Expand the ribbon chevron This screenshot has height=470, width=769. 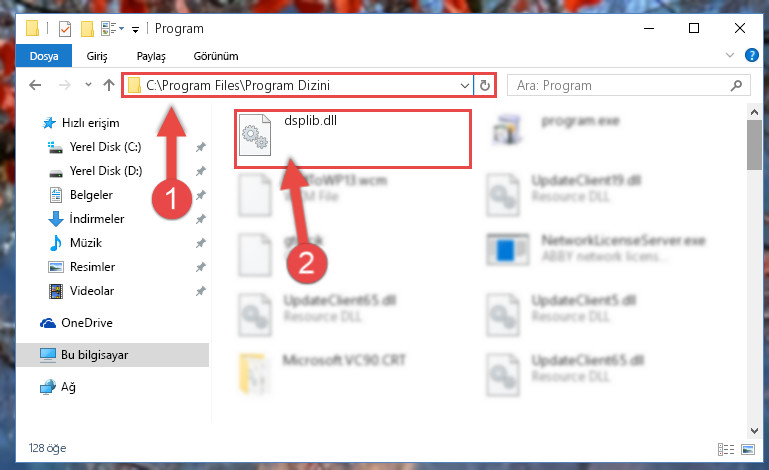730,55
